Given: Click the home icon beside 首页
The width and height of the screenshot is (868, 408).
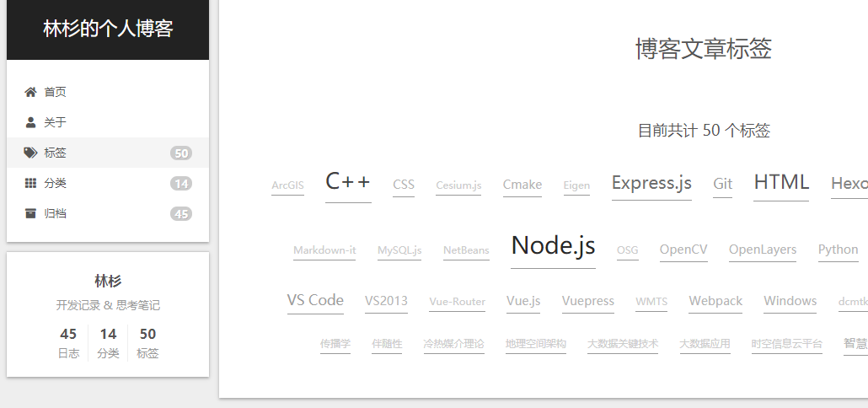Looking at the screenshot, I should click(x=30, y=92).
